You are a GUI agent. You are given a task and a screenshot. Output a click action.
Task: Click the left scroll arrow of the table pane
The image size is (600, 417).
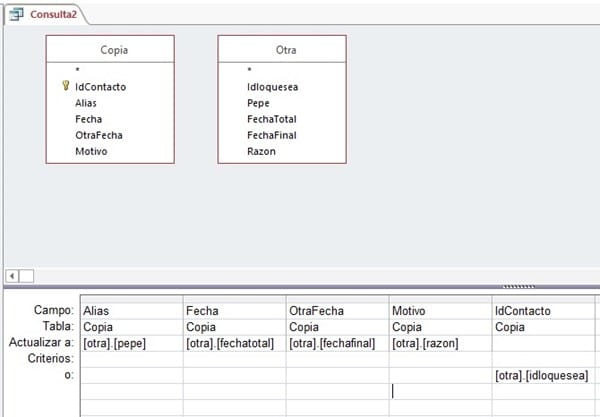click(12, 275)
